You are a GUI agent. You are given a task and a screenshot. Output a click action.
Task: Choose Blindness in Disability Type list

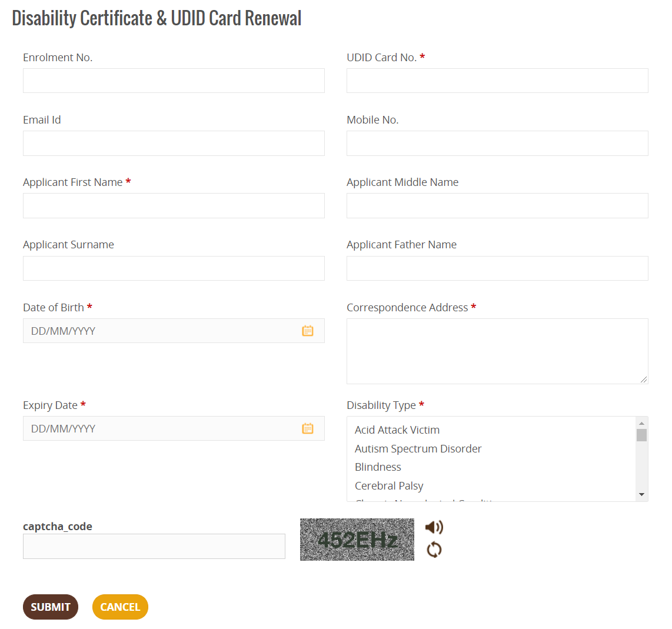coord(378,467)
